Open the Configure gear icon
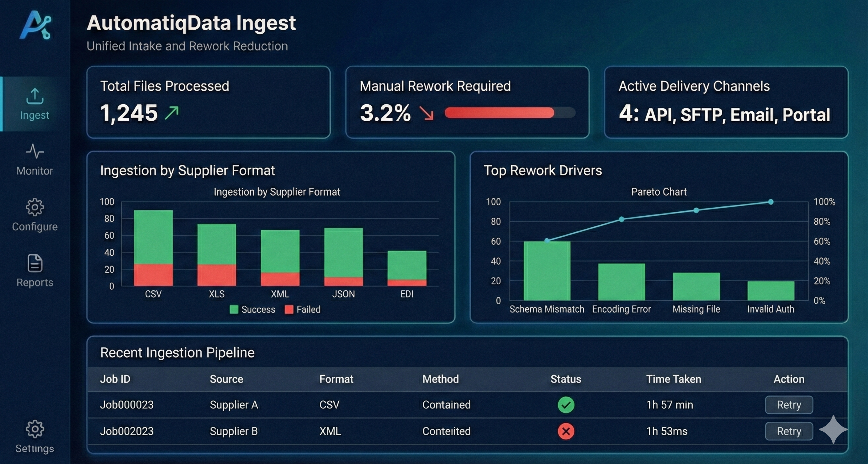 [x=35, y=207]
